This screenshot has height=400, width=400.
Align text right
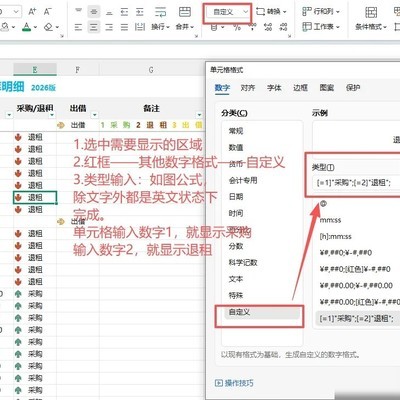109,27
